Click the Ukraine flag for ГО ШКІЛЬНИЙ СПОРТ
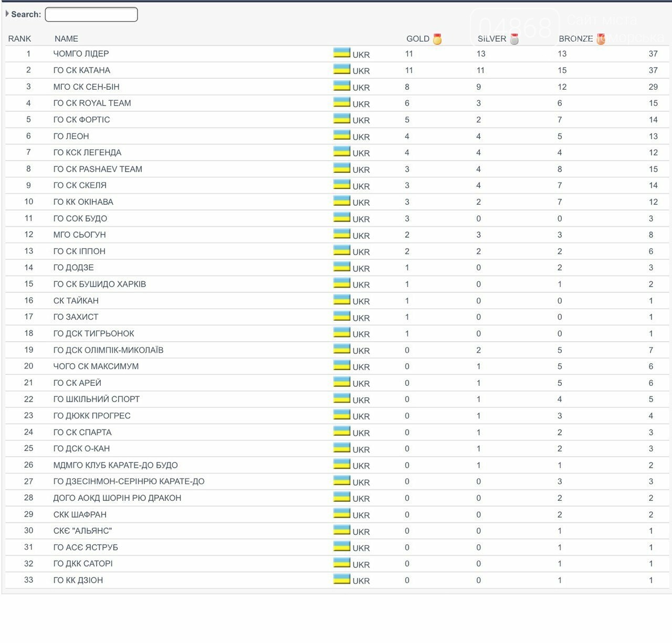The image size is (672, 643). (x=342, y=398)
